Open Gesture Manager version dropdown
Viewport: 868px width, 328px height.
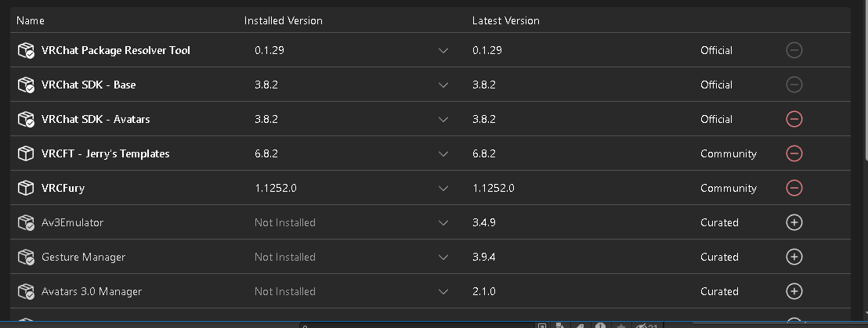coord(443,257)
